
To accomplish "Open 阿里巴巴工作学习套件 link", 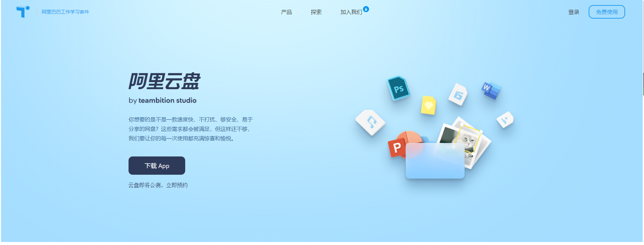I will point(65,12).
